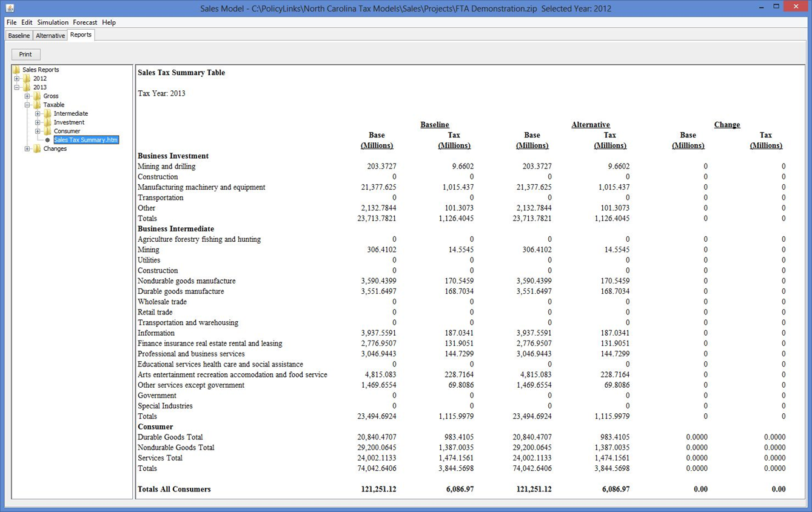Select the Consumer tree label
Image resolution: width=812 pixels, height=512 pixels.
(x=67, y=131)
